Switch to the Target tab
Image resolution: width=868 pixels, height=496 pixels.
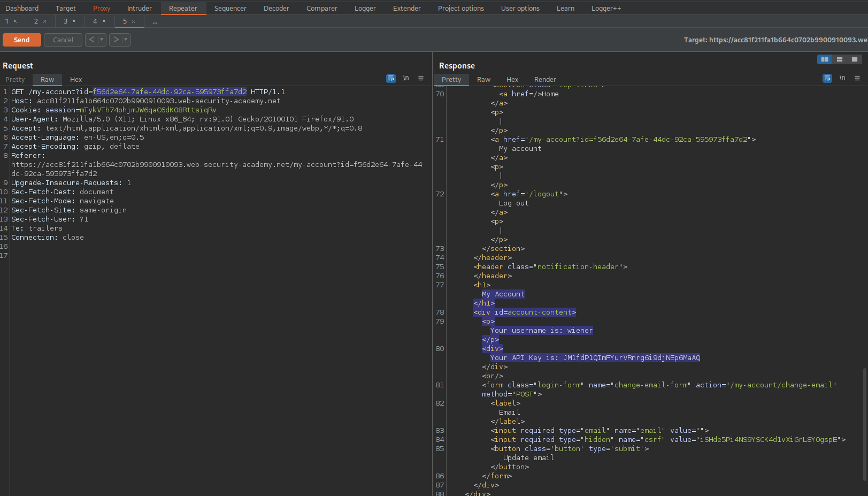[x=65, y=8]
